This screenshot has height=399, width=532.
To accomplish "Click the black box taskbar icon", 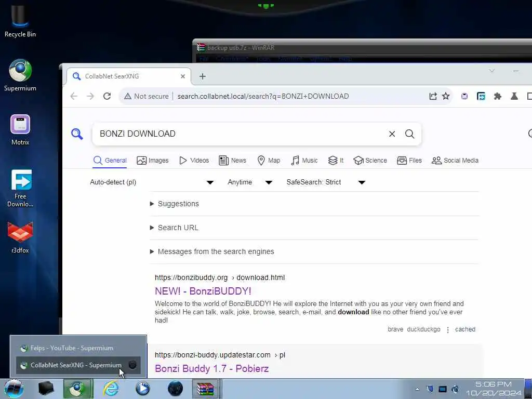I will click(x=46, y=389).
